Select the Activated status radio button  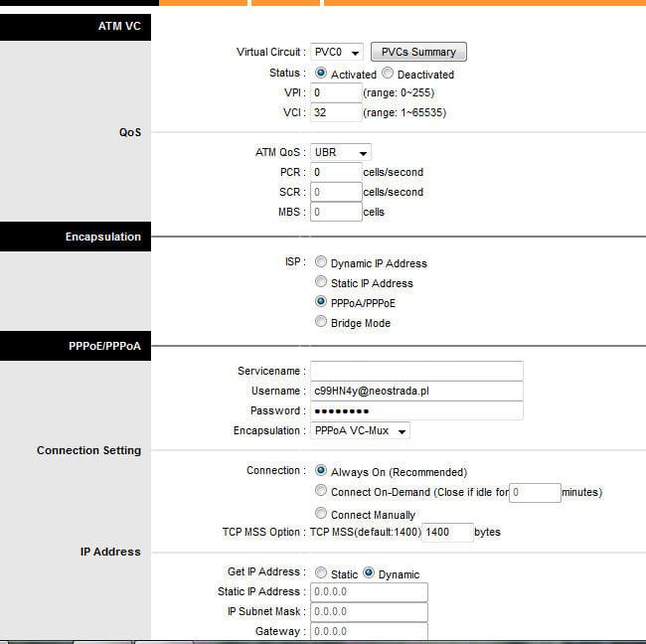(321, 73)
